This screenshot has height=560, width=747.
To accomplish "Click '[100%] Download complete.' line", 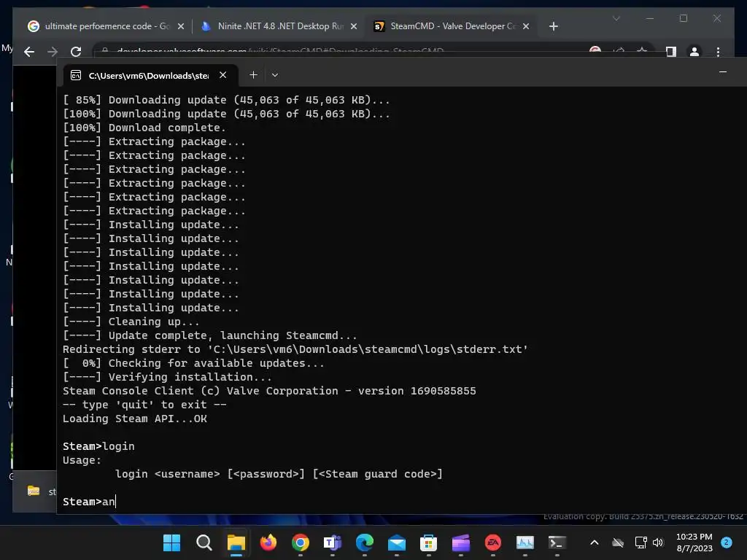I will pos(144,128).
